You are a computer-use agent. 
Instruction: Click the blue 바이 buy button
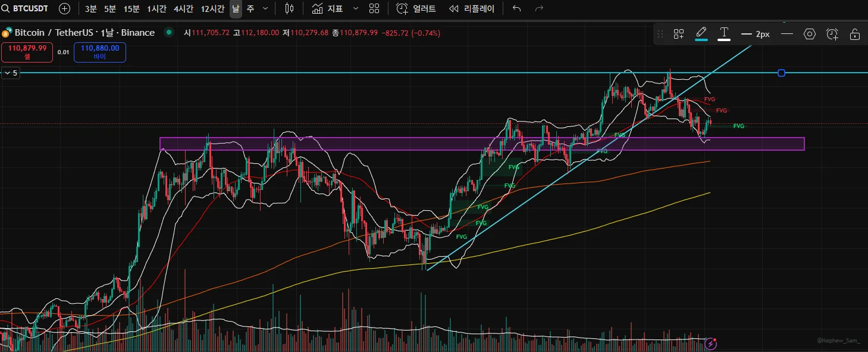(x=100, y=52)
